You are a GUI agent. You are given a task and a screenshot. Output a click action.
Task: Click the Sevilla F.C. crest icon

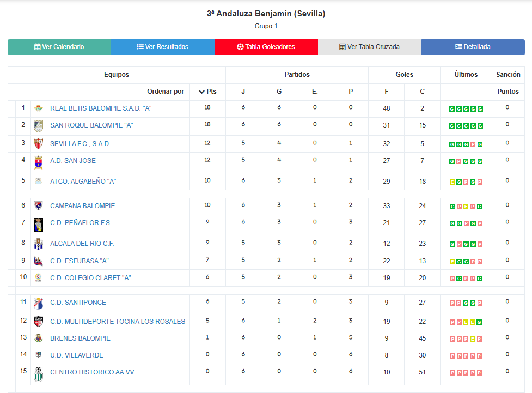pyautogui.click(x=38, y=144)
